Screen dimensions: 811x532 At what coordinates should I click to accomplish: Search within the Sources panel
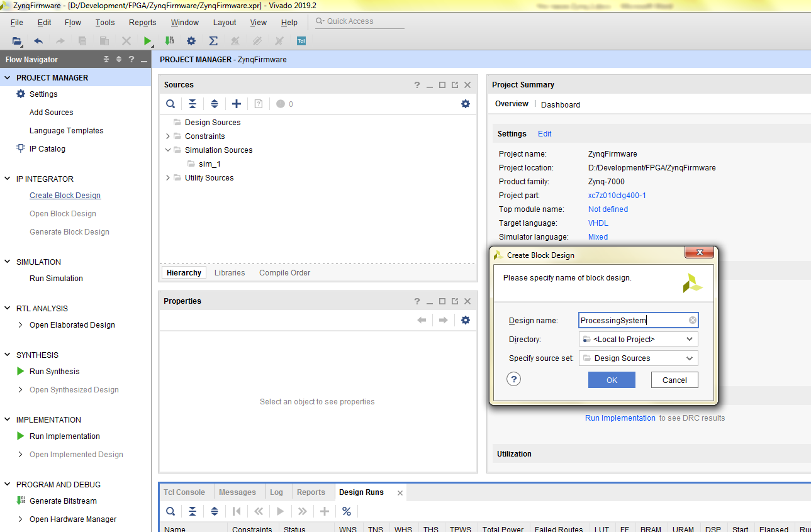pyautogui.click(x=171, y=104)
